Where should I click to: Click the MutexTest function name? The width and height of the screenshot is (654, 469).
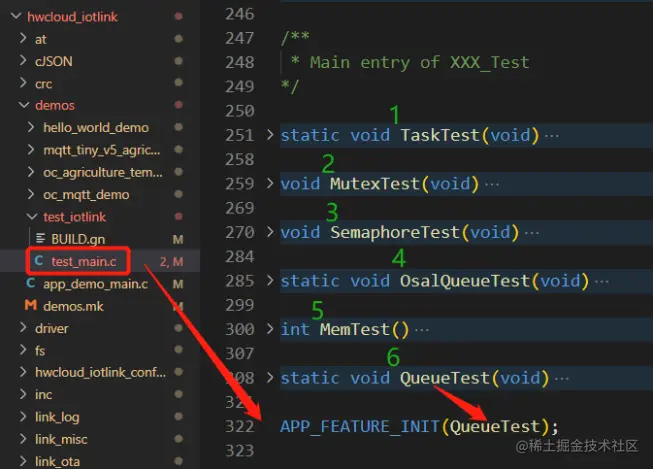(375, 184)
